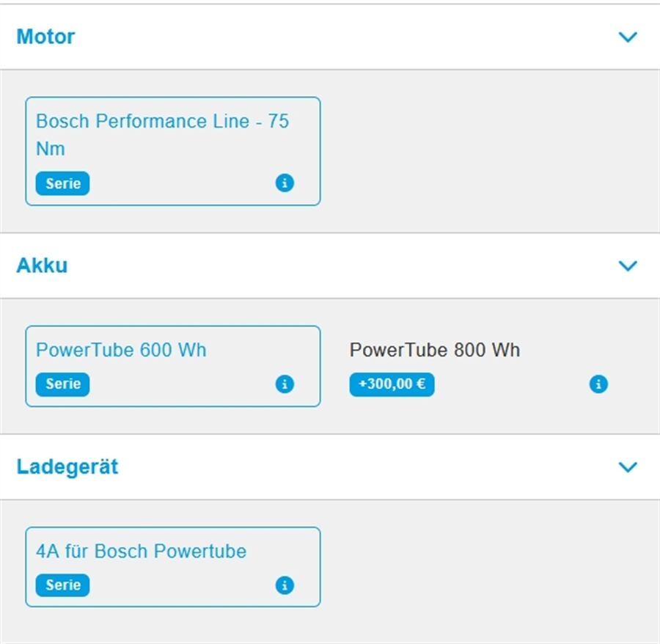660x644 pixels.
Task: Collapse the Akku section chevron
Action: [628, 266]
